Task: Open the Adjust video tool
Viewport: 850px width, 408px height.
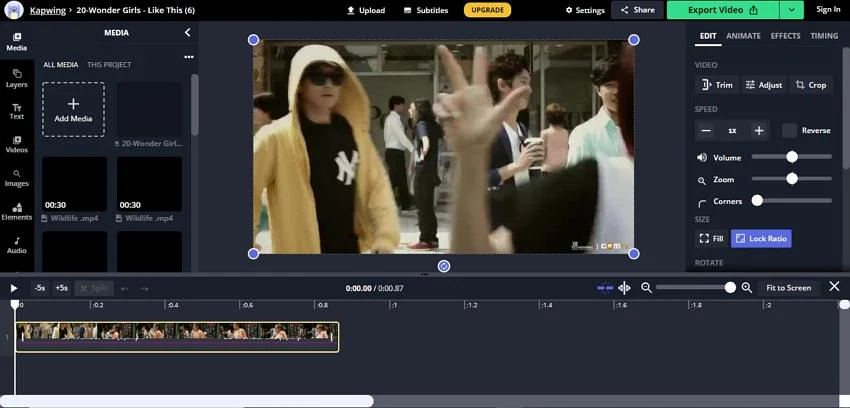Action: pos(764,85)
